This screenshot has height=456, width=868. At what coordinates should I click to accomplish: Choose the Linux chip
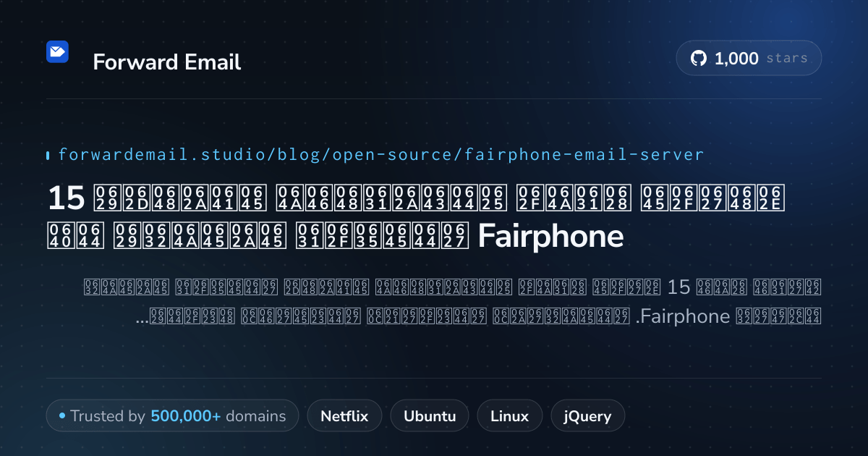pyautogui.click(x=509, y=416)
